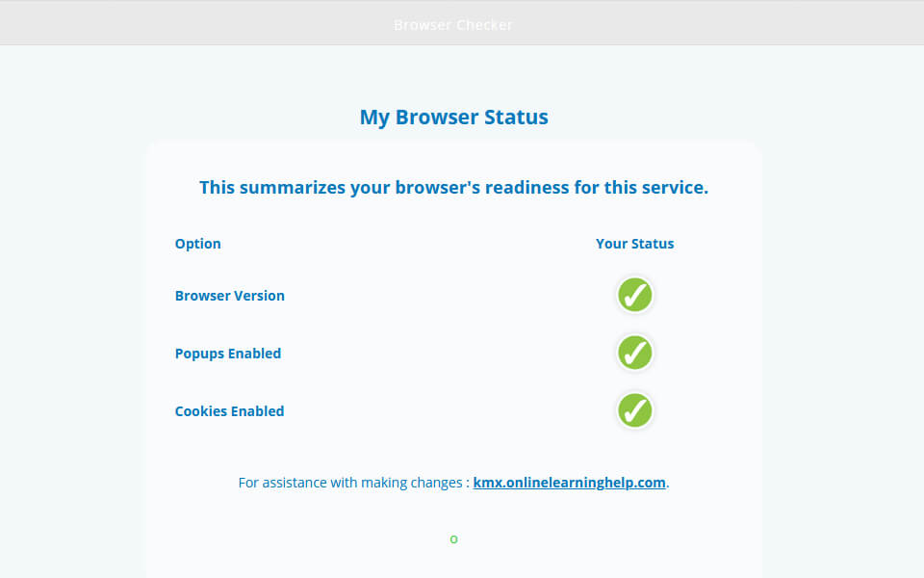Click 'service.' at the summary sentence end
Screen dimensions: 924x578
(676, 188)
